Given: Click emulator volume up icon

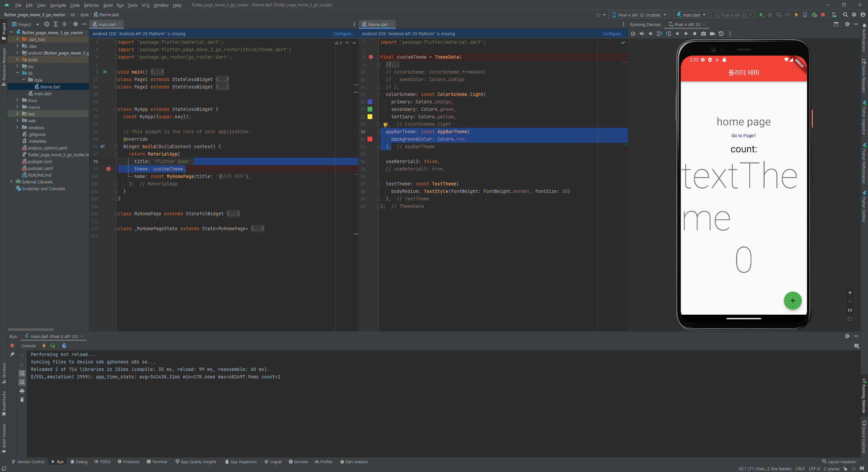Looking at the screenshot, I should coord(642,34).
